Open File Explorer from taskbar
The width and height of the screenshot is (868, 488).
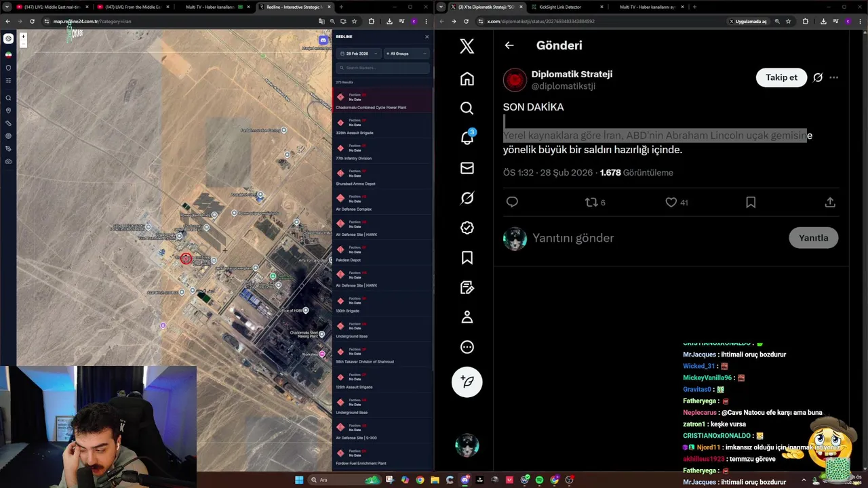pos(435,480)
